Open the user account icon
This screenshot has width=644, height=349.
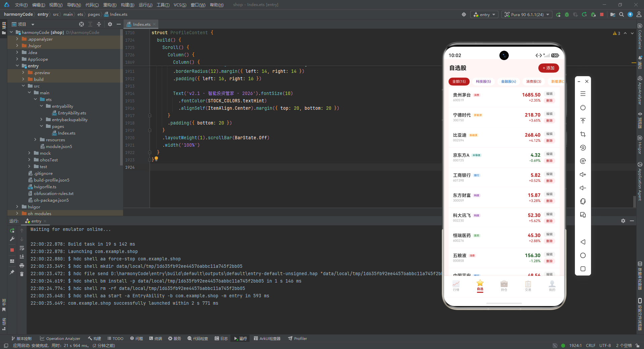pos(639,14)
